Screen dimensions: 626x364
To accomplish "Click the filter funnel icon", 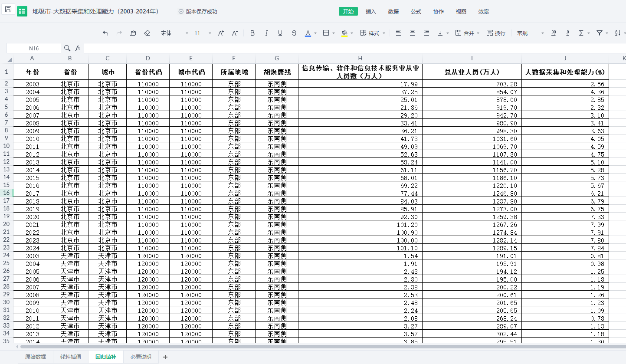I will click(600, 33).
